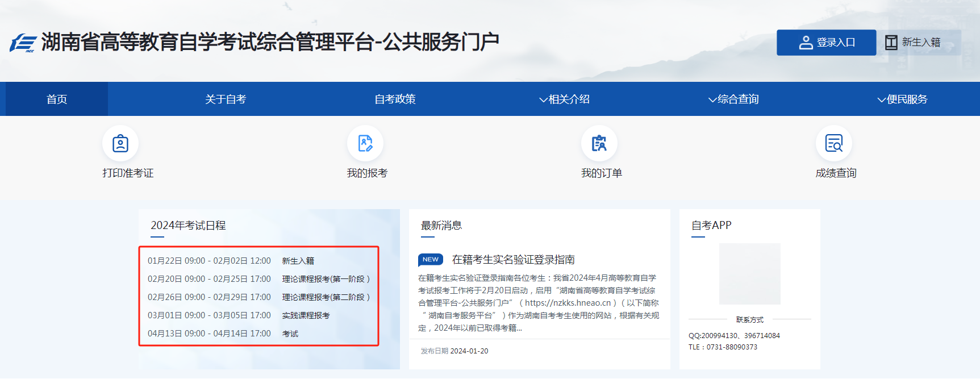980x383 pixels.
Task: Click the 成绩查询 search icon
Action: pos(834,143)
